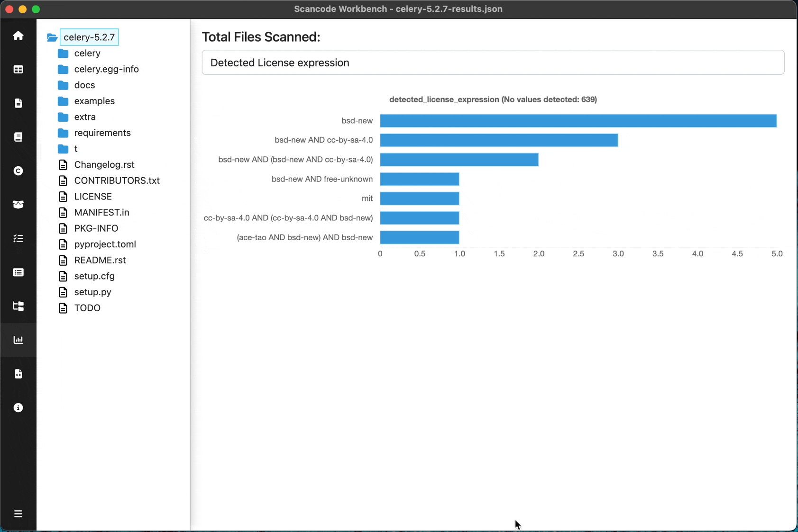Click the folder icon beside celery
The image size is (798, 532).
pyautogui.click(x=63, y=54)
